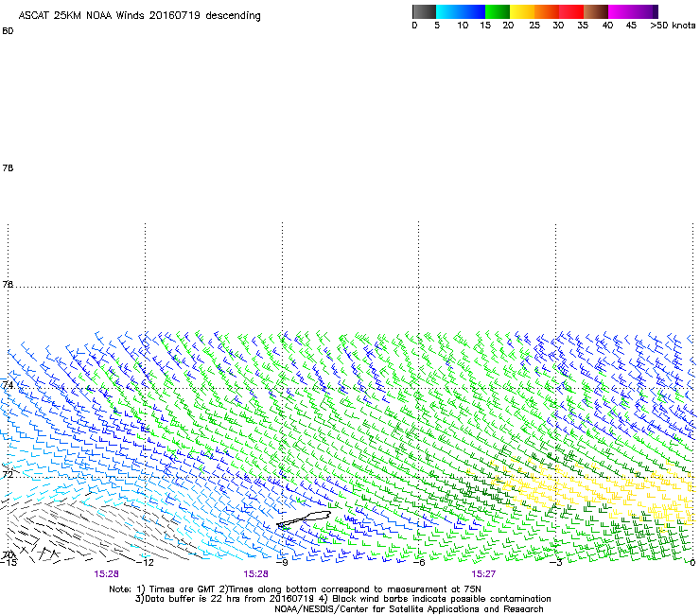Click the "NOAA/NESDIS/Center for Satellite Applications and Research" credit
Image resolution: width=700 pixels, height=615 pixels.
pyautogui.click(x=409, y=609)
